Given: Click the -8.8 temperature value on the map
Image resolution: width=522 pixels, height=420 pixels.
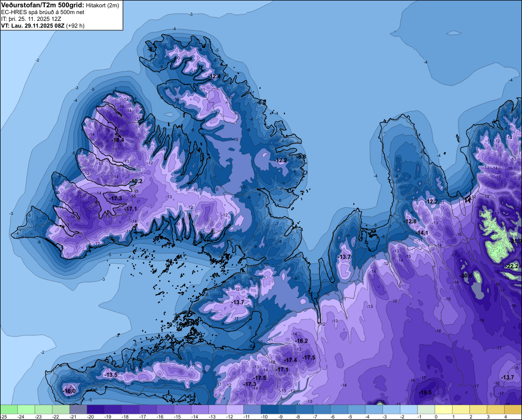Looking at the screenshot, I should pyautogui.click(x=301, y=157).
